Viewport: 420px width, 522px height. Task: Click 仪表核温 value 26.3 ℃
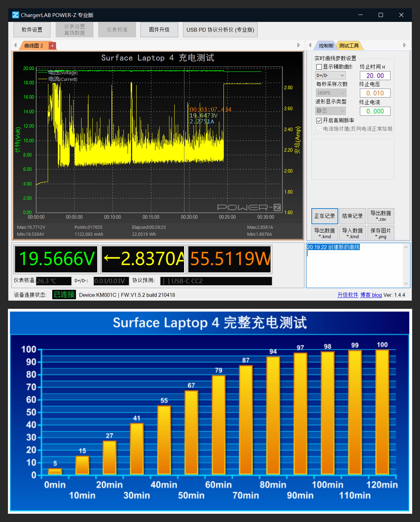coord(54,281)
